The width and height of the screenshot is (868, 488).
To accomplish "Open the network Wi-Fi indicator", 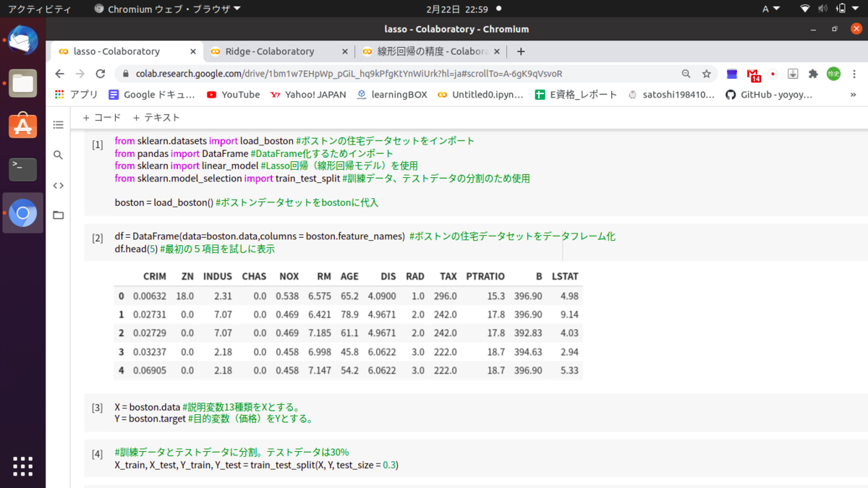I will click(x=805, y=9).
